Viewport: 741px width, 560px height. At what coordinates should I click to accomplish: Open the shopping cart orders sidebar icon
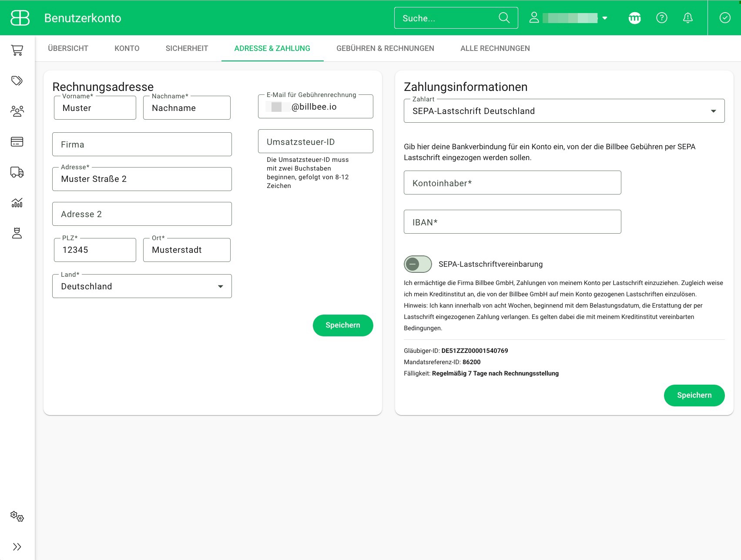coord(17,50)
